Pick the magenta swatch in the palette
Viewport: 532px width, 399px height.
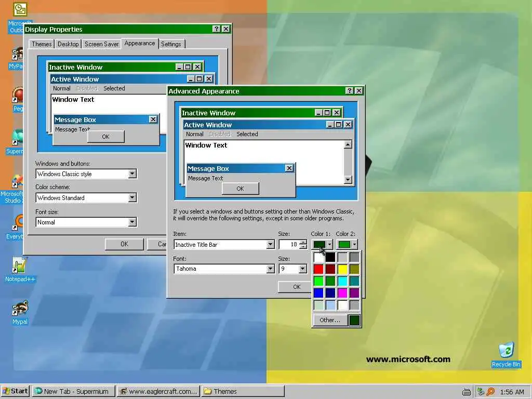(342, 293)
